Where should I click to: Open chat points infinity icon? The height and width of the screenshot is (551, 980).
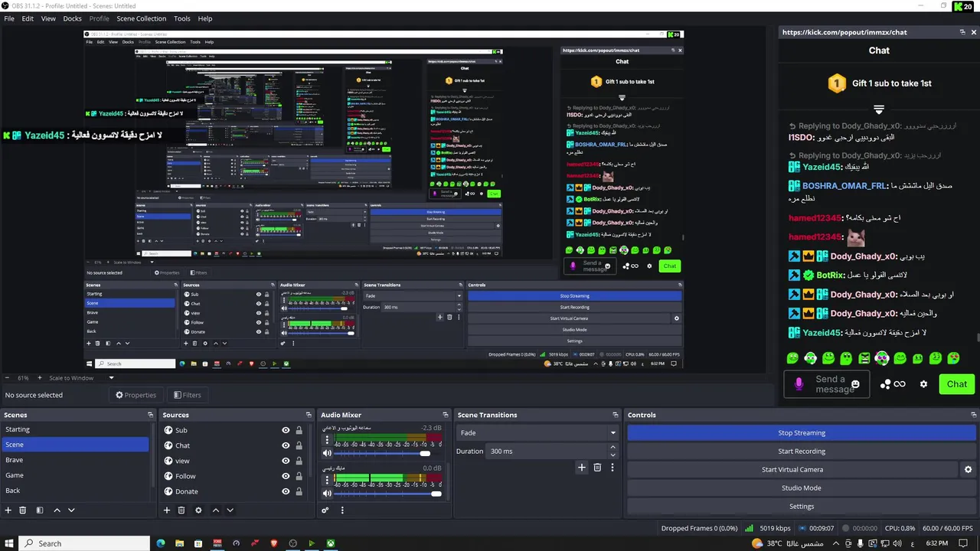[x=900, y=384]
